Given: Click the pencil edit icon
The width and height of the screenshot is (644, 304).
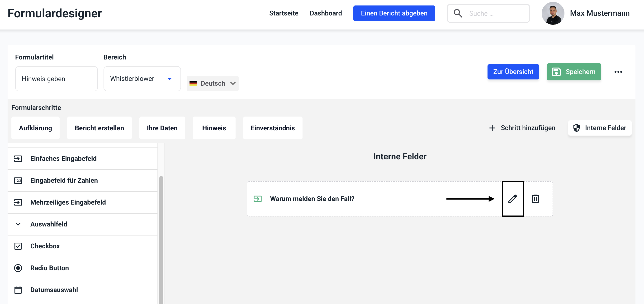Looking at the screenshot, I should click(512, 199).
